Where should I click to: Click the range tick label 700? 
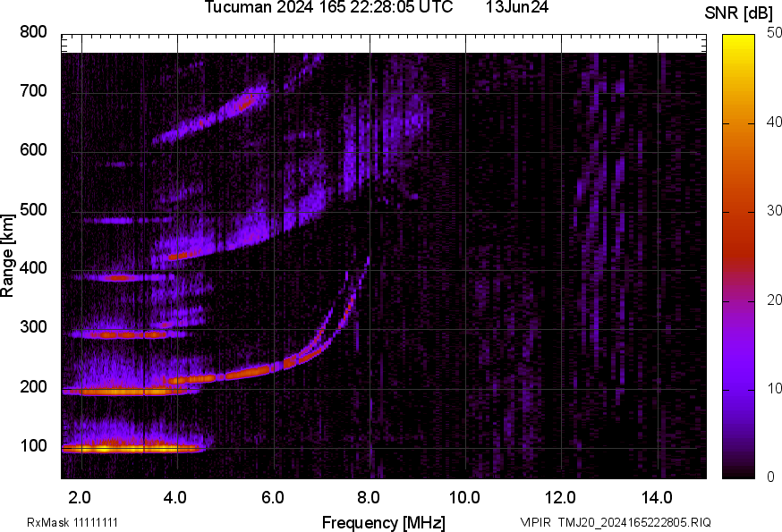(33, 91)
